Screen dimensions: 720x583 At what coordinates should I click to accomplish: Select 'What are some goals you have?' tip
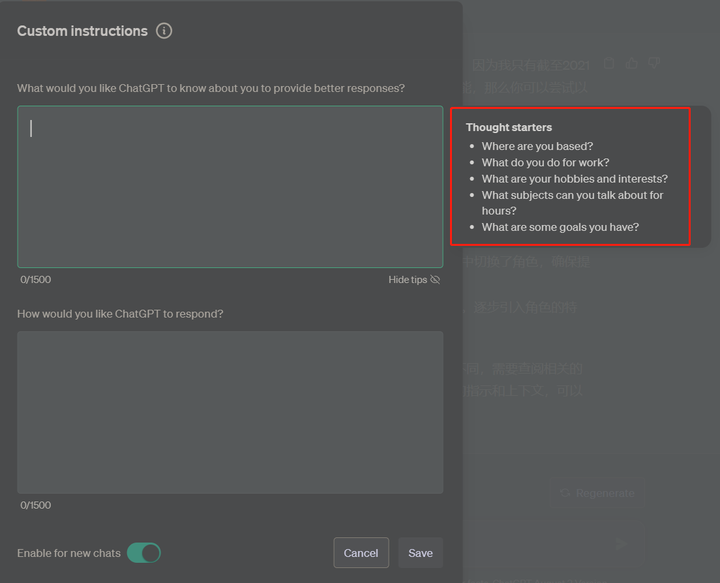(560, 227)
